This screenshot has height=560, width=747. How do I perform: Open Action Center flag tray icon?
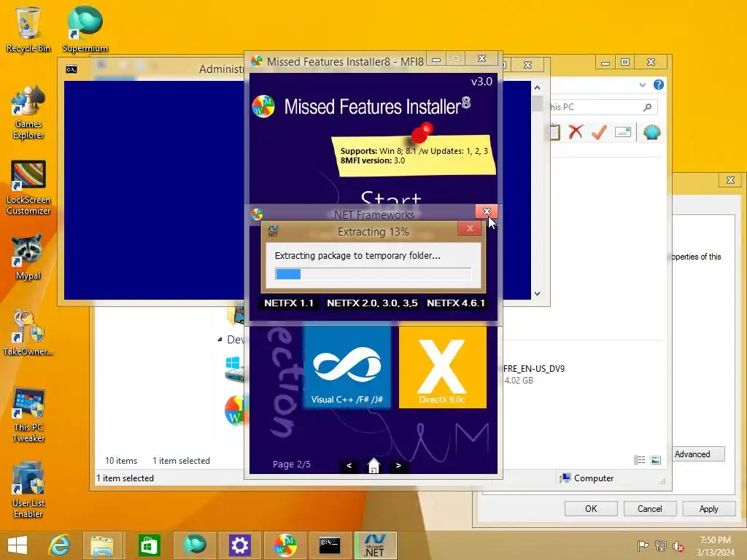[x=643, y=545]
